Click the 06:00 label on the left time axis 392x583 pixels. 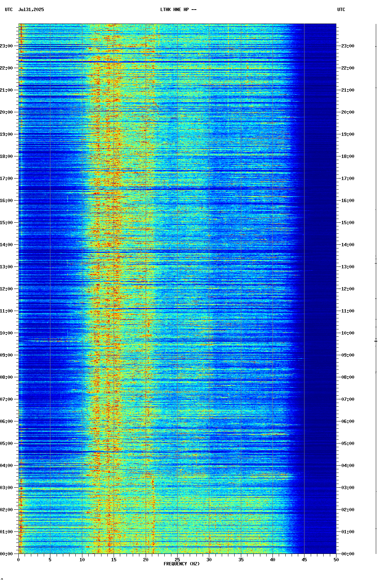6,421
